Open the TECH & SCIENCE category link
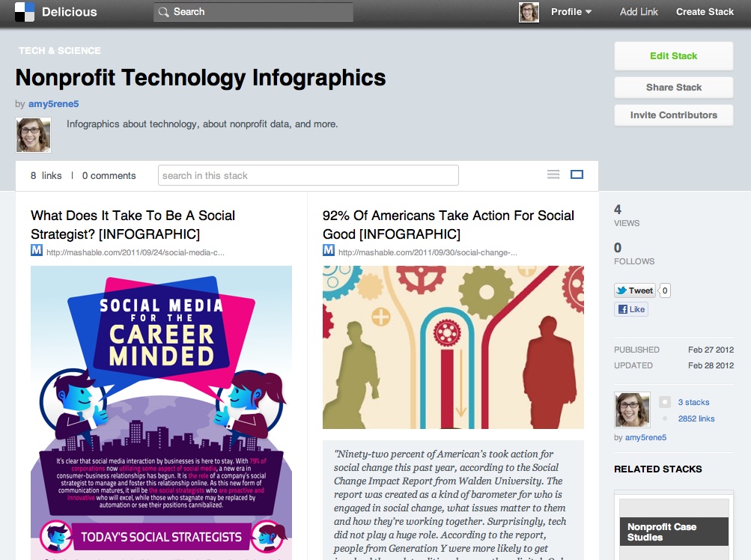The height and width of the screenshot is (560, 751). pyautogui.click(x=60, y=51)
